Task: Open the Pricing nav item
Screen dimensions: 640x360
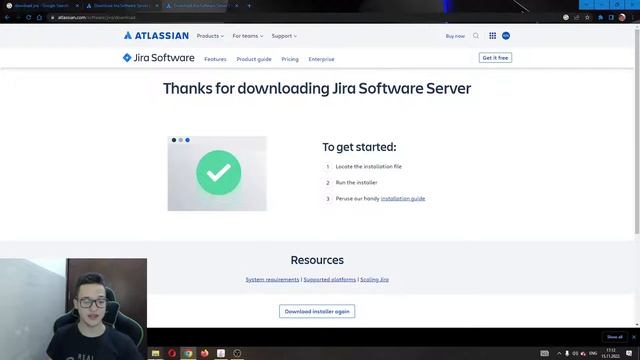Action: [290, 59]
